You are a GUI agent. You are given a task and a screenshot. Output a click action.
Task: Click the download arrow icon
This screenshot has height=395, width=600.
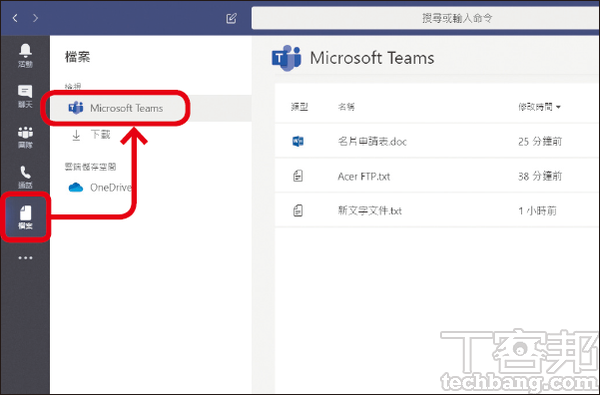tap(76, 135)
